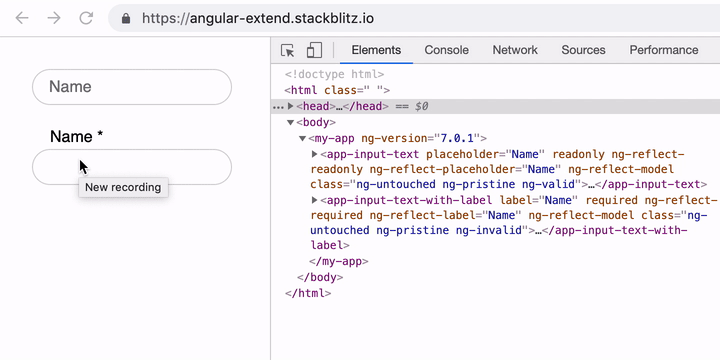Click the readonly Name placeholder input

pos(132,87)
